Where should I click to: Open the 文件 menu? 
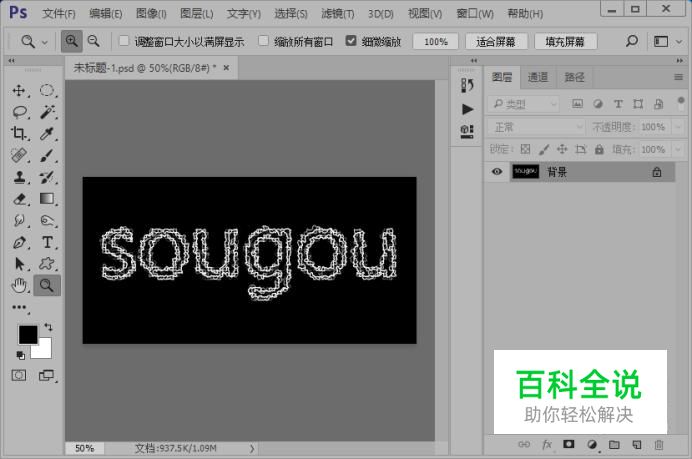pos(59,14)
